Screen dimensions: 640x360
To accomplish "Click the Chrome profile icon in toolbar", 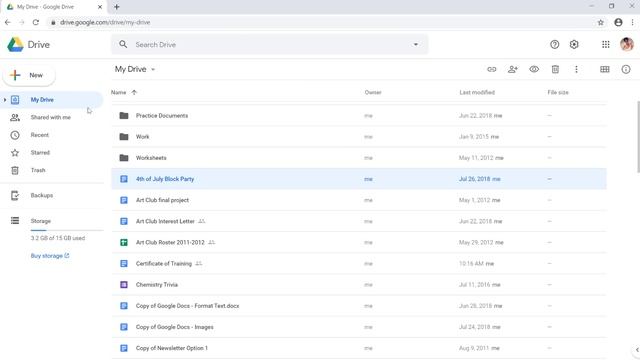I will point(618,22).
